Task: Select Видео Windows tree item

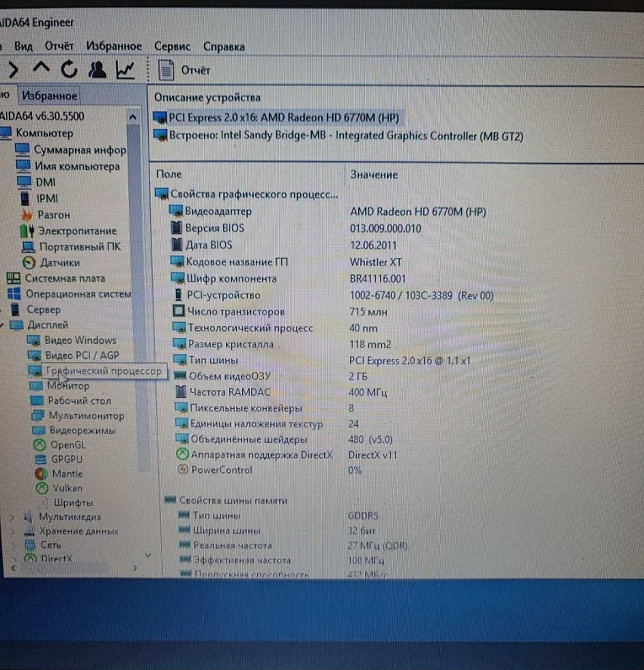Action: click(x=80, y=340)
